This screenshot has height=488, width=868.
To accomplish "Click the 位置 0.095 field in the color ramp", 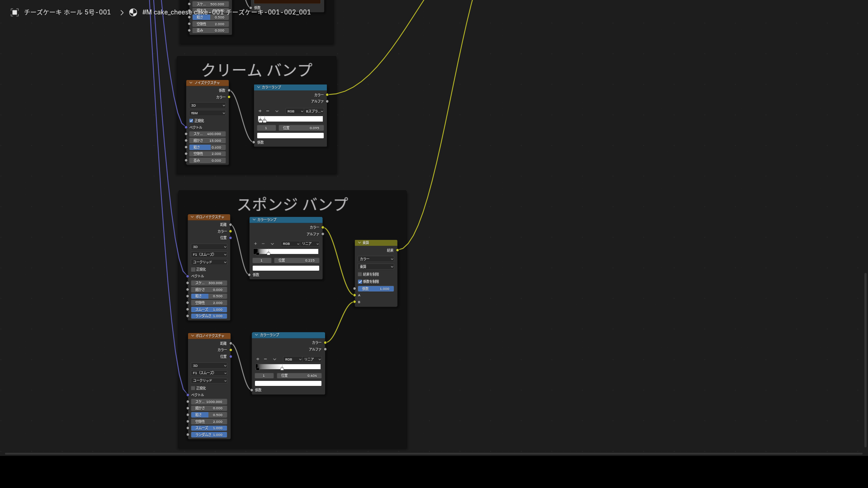I will point(301,128).
